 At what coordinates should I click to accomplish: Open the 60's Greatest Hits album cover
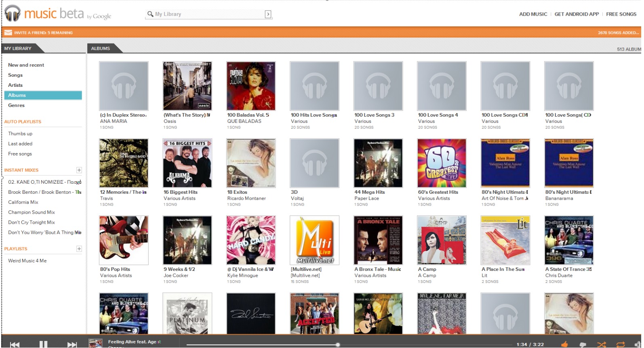coord(442,163)
